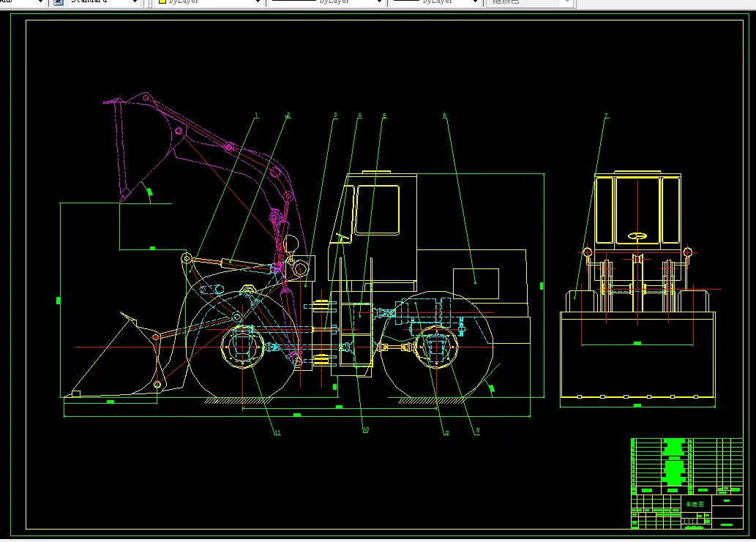Screen dimensions: 756x542
Task: Select the 总装图 title block text
Action: (x=695, y=505)
